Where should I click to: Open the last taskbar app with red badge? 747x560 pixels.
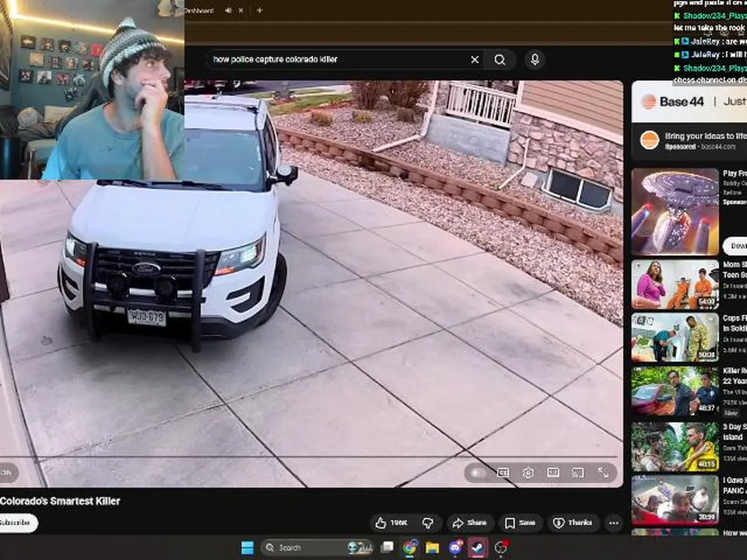500,548
